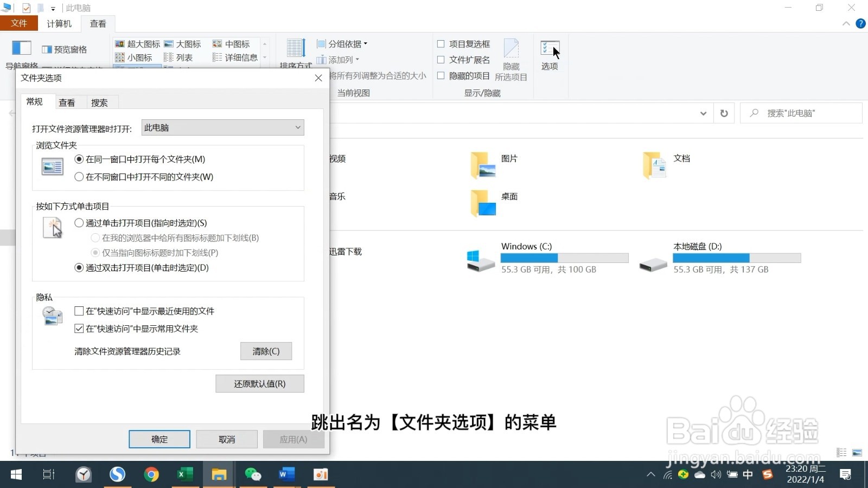The height and width of the screenshot is (488, 868).
Task: Expand the 分组依据 dropdown
Action: (x=342, y=44)
